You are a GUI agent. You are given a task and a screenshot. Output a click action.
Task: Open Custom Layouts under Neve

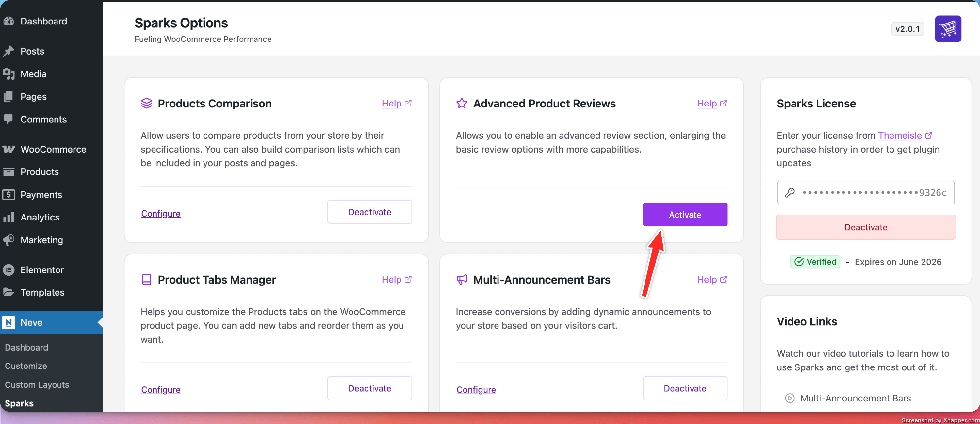coord(37,384)
